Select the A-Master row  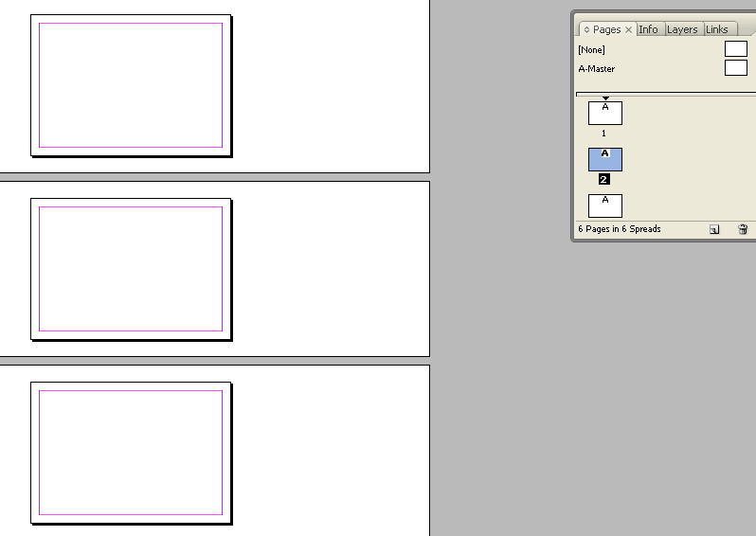(x=664, y=68)
